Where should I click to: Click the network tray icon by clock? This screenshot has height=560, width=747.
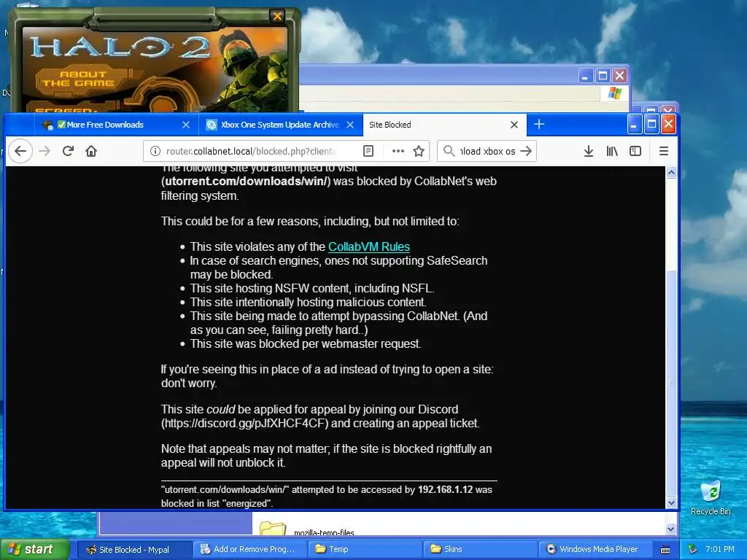pyautogui.click(x=692, y=550)
